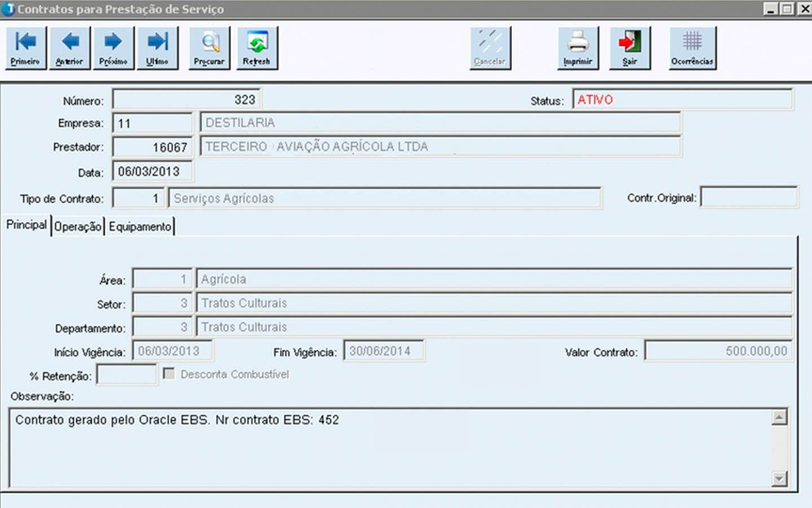Exit the form with Sair
812x508 pixels.
pyautogui.click(x=630, y=48)
